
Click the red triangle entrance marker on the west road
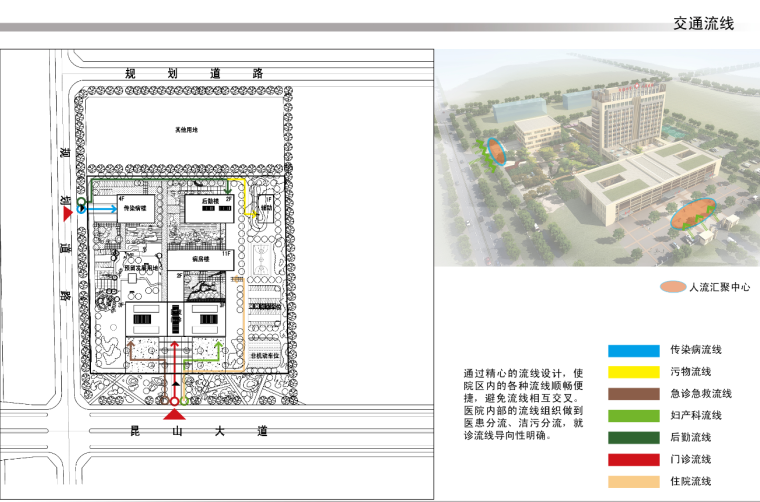(x=67, y=213)
